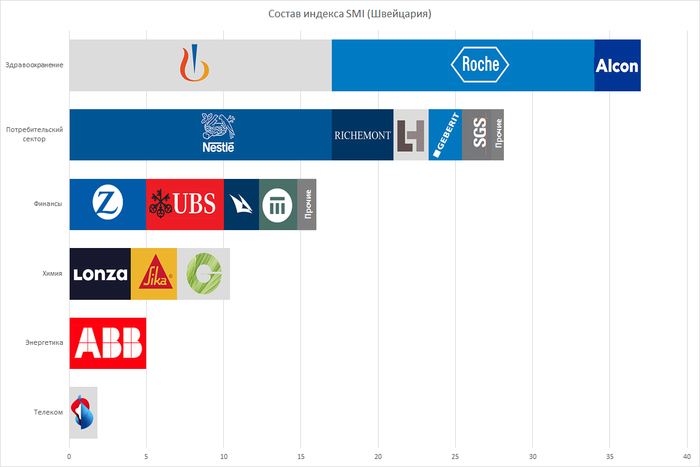Select the Credit Suisse sails logo segment
This screenshot has height=467, width=700.
coord(241,204)
